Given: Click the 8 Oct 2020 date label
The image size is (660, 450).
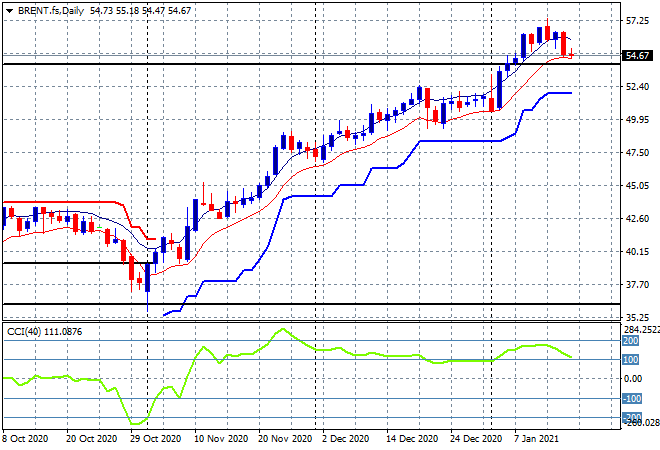Looking at the screenshot, I should tap(25, 439).
